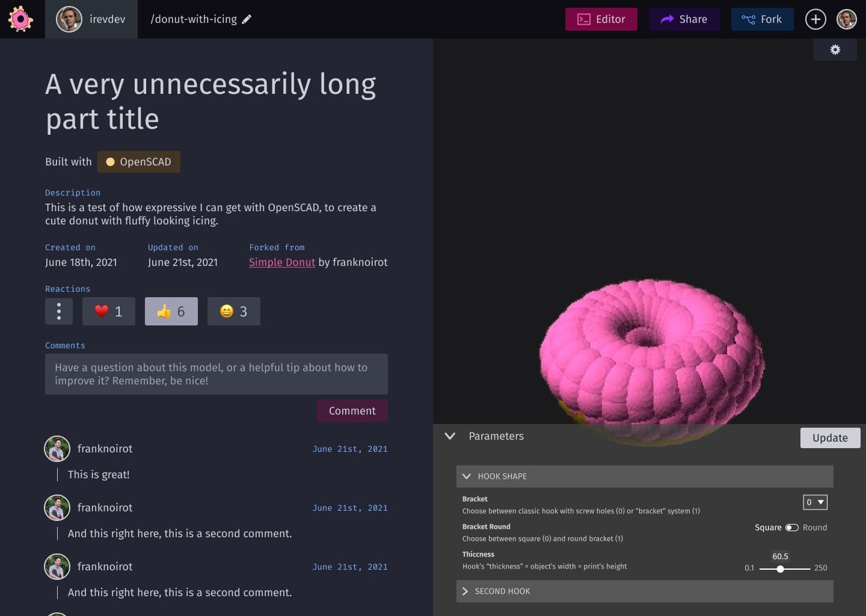Collapse the Parameters panel
The width and height of the screenshot is (866, 616).
click(450, 436)
